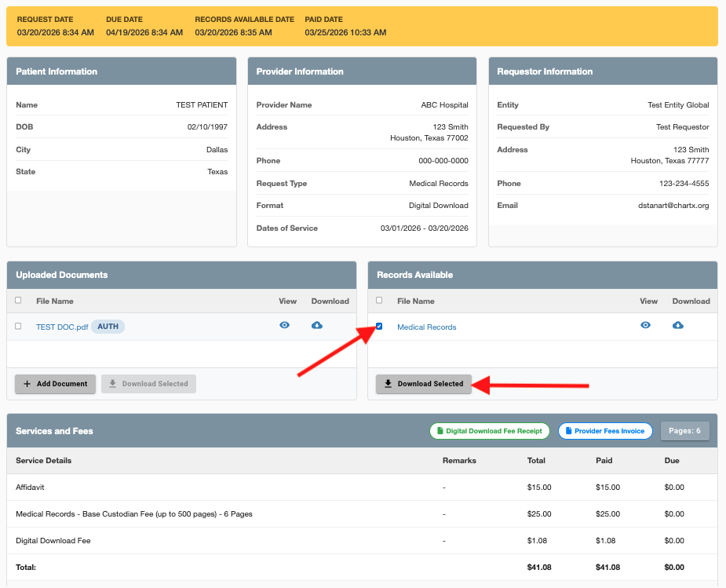Viewport: 726px width, 588px height.
Task: Click the Test Requestor value
Action: click(x=683, y=127)
